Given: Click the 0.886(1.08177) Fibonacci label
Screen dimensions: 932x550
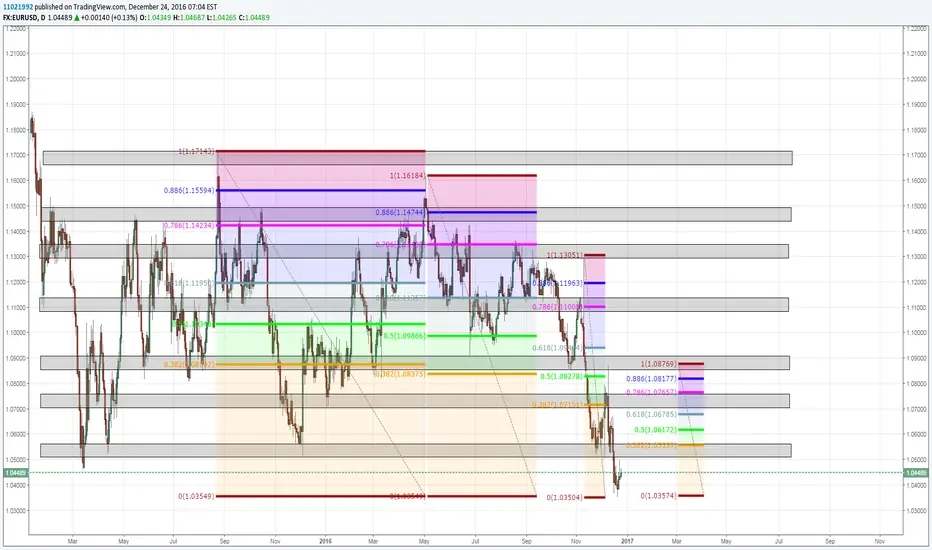Looking at the screenshot, I should point(651,379).
